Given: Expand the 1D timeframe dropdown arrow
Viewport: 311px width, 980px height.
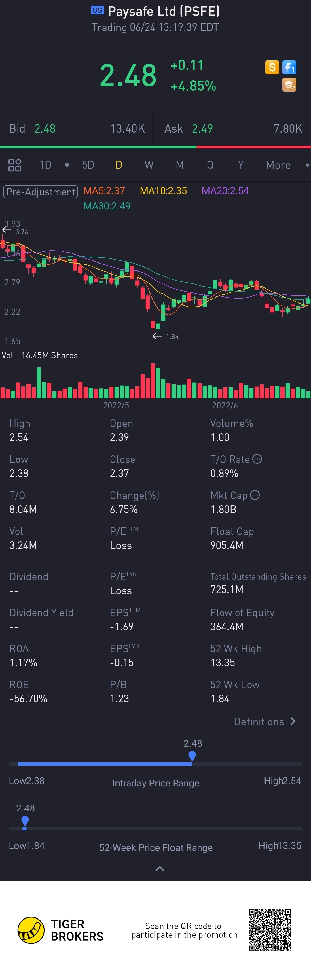Looking at the screenshot, I should click(x=67, y=165).
